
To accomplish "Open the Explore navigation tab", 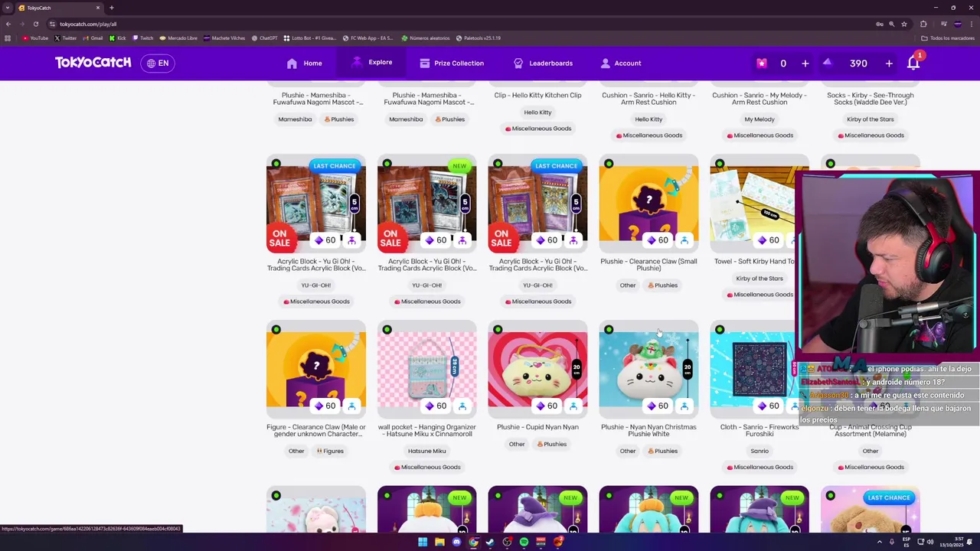I will (371, 63).
